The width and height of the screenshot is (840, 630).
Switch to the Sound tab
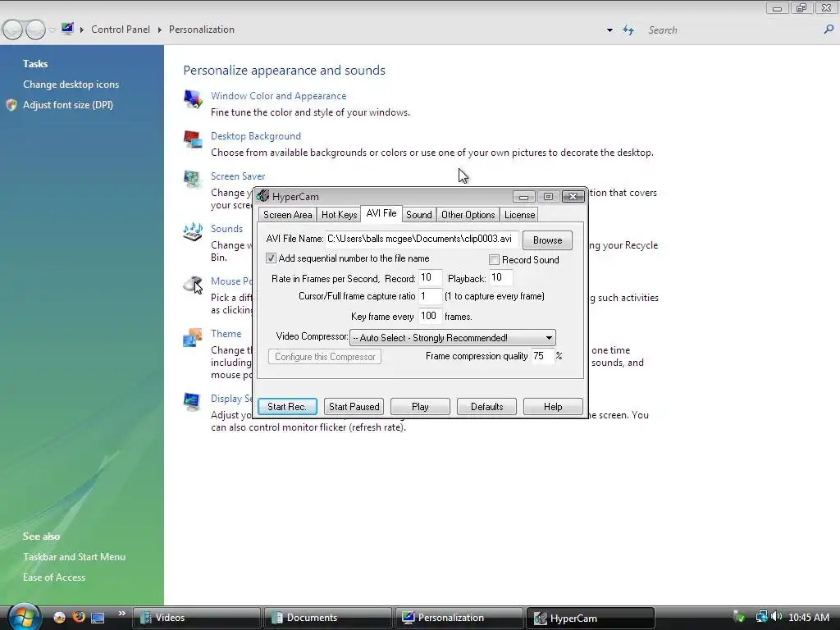tap(419, 215)
